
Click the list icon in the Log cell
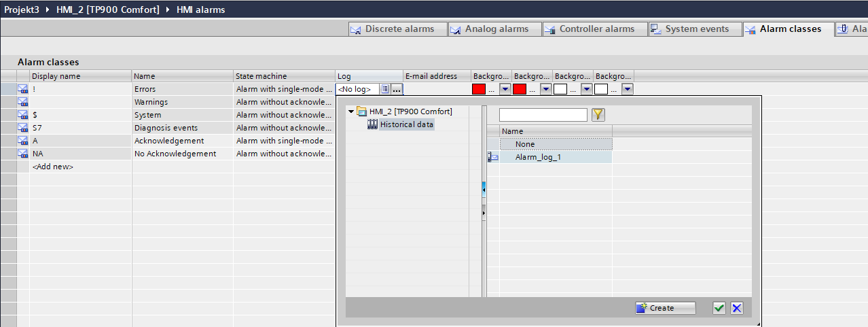click(385, 89)
